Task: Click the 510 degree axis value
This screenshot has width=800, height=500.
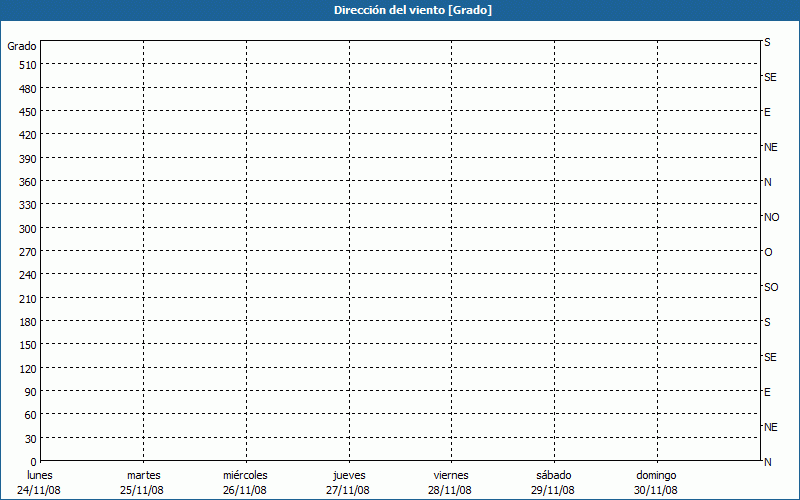Action: point(27,65)
